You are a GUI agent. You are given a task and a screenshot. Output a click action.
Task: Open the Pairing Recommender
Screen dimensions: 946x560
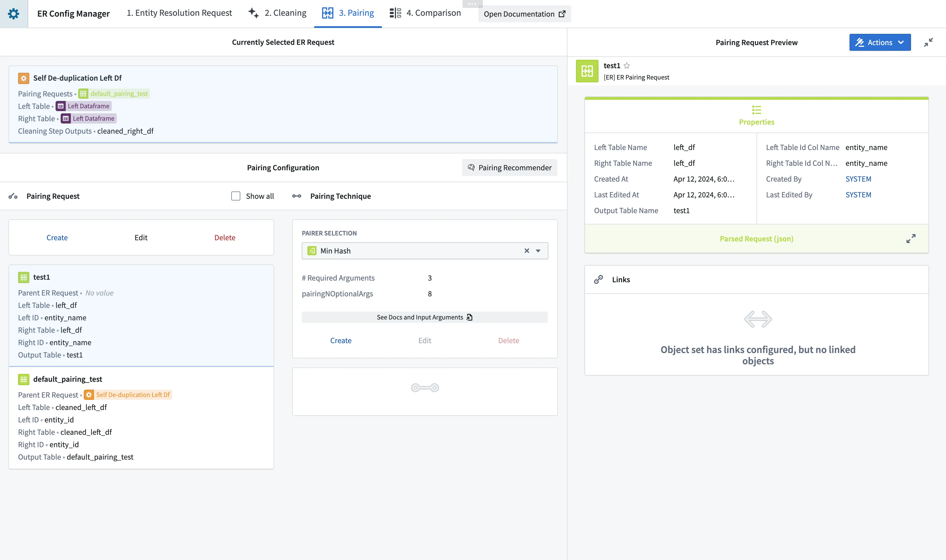click(x=509, y=167)
